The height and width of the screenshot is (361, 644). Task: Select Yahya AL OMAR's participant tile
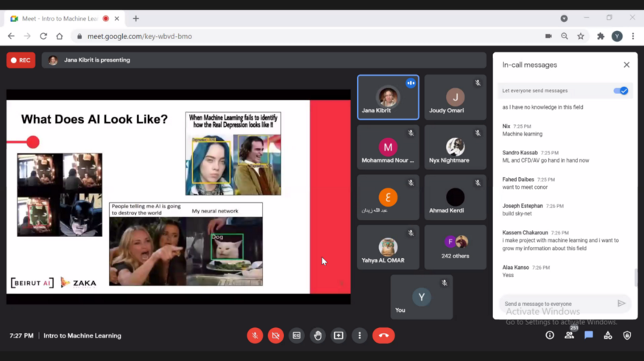tap(388, 247)
